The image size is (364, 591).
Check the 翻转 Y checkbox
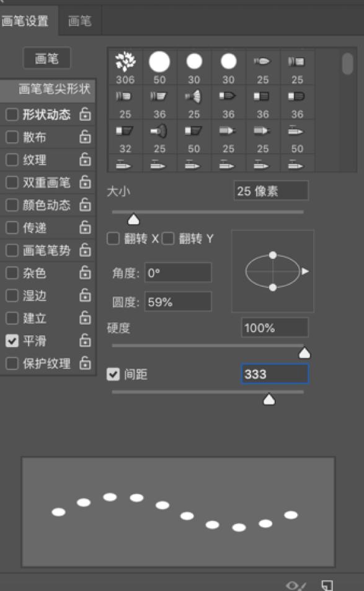(x=168, y=238)
